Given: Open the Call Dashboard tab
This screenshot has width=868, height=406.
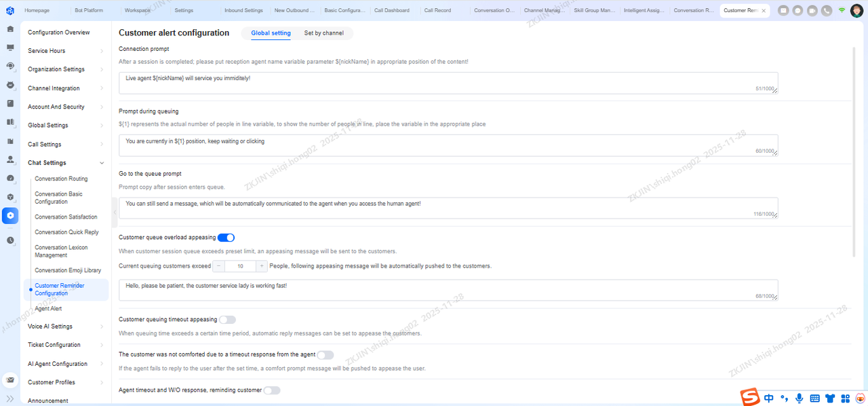Looking at the screenshot, I should pyautogui.click(x=392, y=11).
